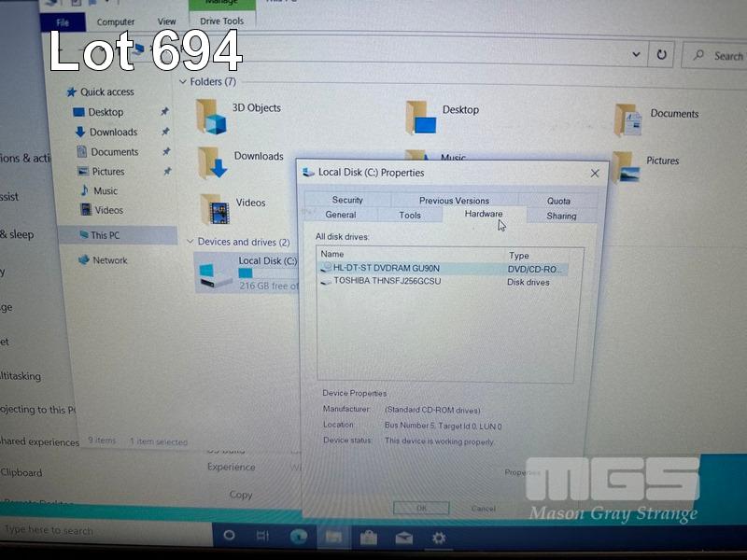Open the Documents folder in main pane
The width and height of the screenshot is (747, 560).
tap(627, 119)
